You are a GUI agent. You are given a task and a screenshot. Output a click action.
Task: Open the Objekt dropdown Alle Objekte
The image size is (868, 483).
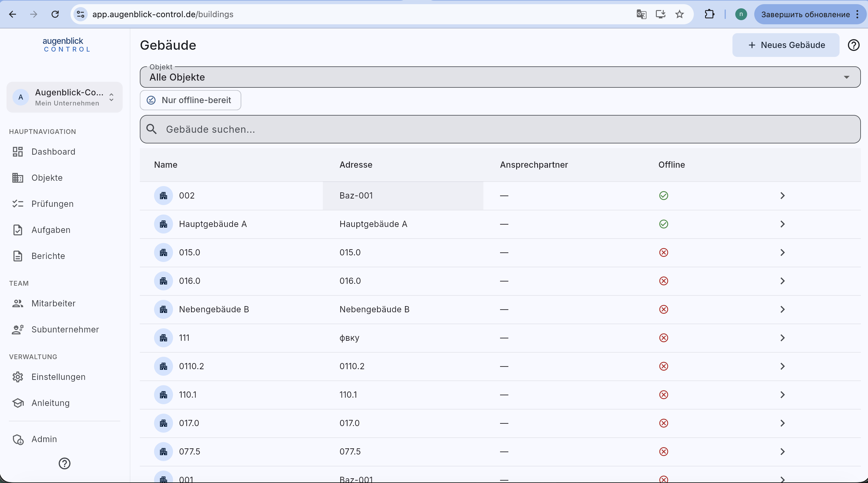pos(500,77)
